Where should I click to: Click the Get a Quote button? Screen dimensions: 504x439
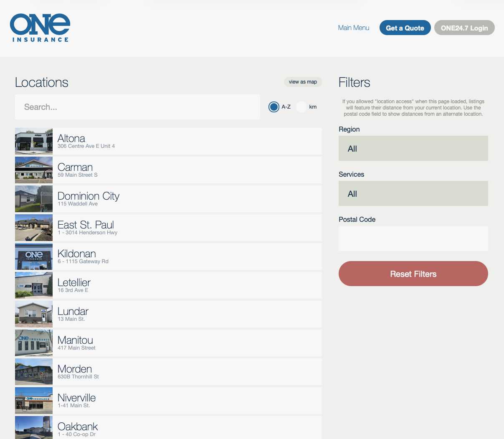(405, 28)
